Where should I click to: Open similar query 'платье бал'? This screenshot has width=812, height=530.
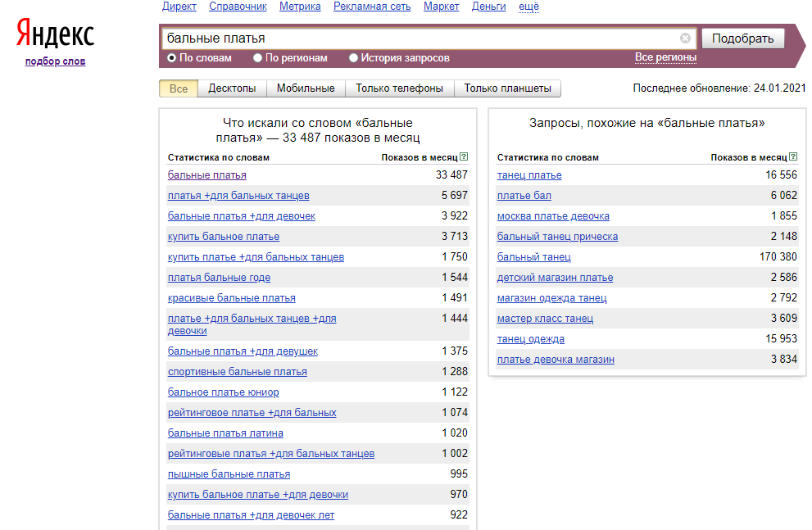coord(524,196)
